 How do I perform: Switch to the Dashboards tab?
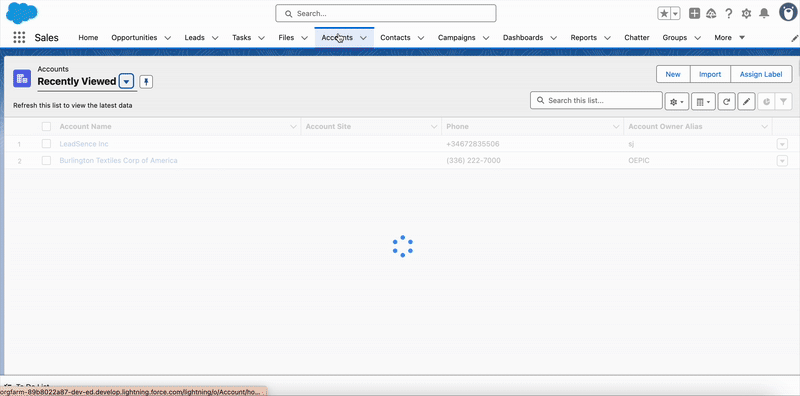click(x=523, y=38)
